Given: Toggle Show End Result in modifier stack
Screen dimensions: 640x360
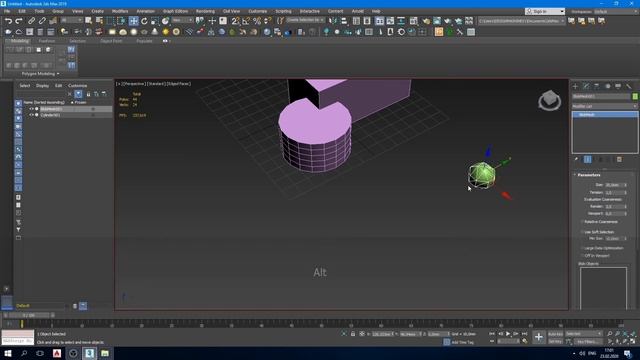Looking at the screenshot, I should coord(588,160).
